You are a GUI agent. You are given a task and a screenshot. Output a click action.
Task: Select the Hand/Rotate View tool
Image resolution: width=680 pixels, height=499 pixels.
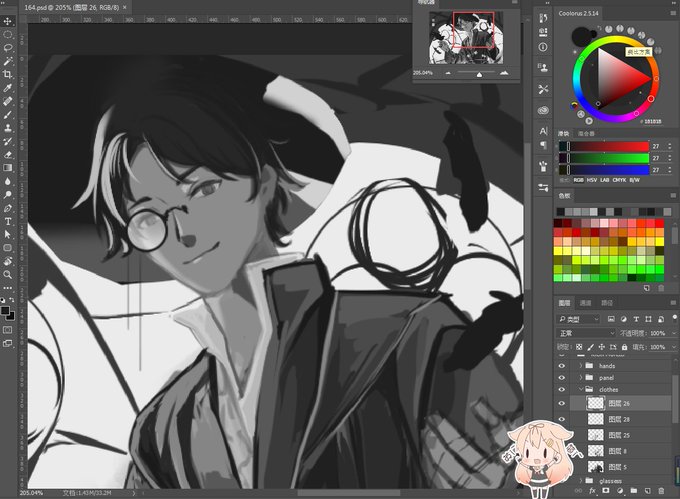(8, 261)
